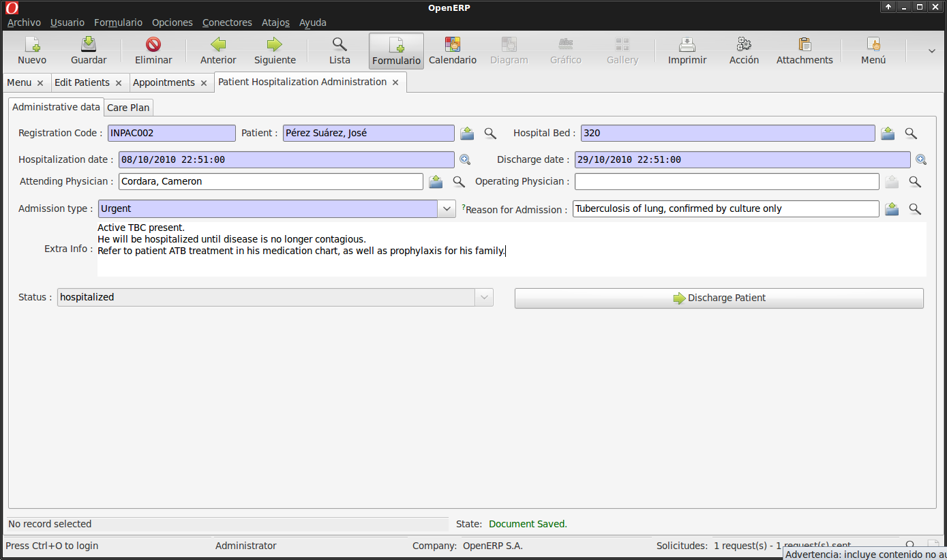
Task: Click the Discharge Patient button
Action: [x=719, y=298]
